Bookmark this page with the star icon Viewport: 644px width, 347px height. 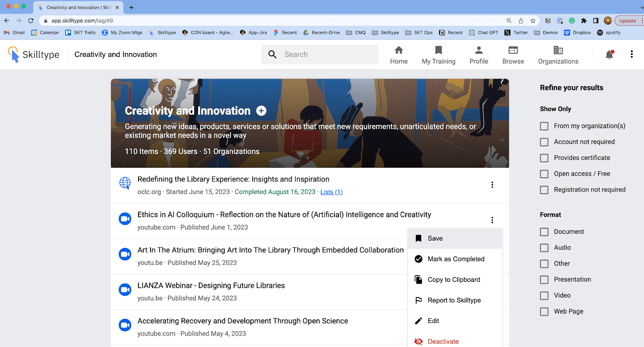click(533, 21)
